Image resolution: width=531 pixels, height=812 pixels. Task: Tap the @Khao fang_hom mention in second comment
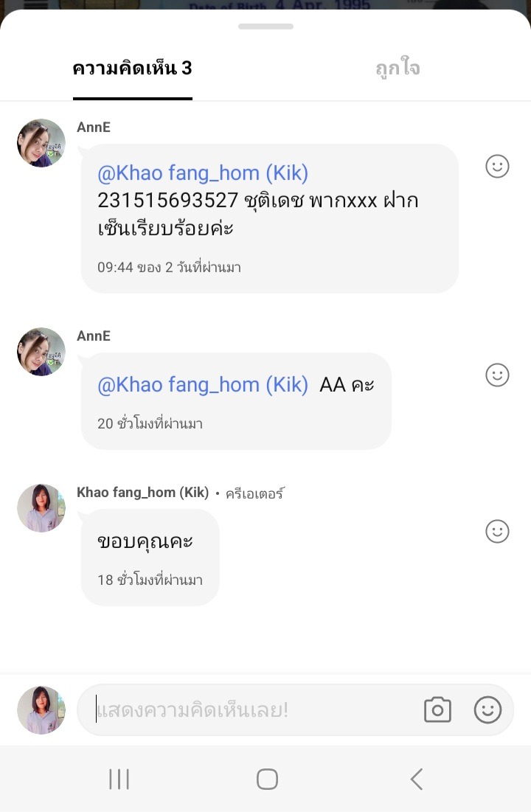coord(203,385)
